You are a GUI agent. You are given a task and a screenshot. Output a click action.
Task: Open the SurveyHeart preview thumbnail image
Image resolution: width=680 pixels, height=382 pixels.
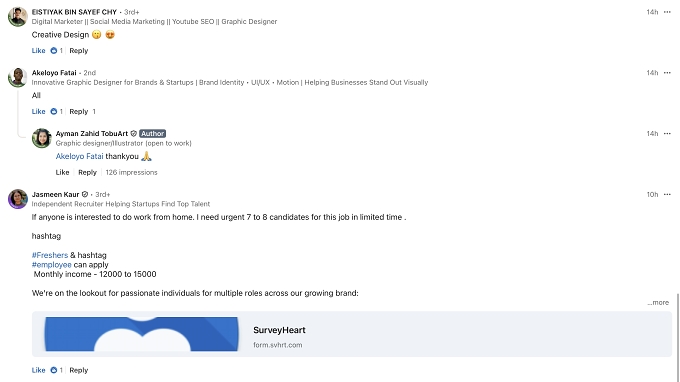point(141,334)
